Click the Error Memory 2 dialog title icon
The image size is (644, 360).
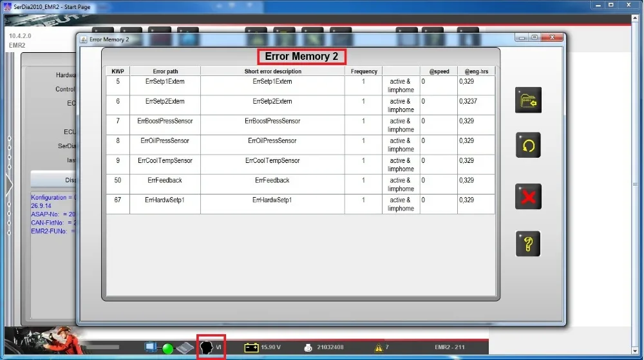(x=84, y=39)
